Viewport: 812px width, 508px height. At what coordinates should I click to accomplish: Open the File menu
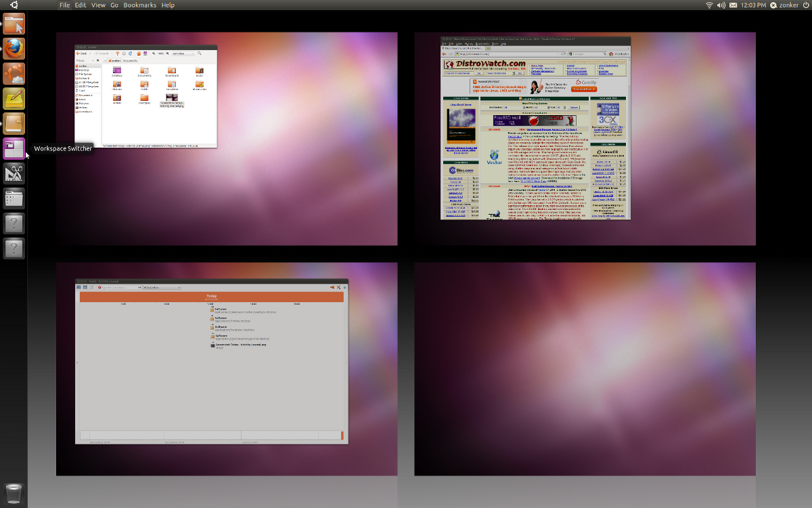(x=64, y=5)
